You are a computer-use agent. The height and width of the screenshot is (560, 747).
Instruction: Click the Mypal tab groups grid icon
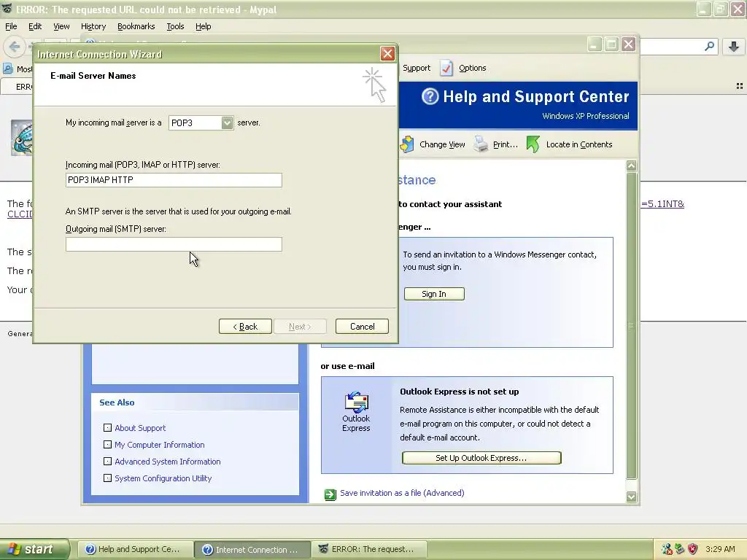click(x=740, y=86)
